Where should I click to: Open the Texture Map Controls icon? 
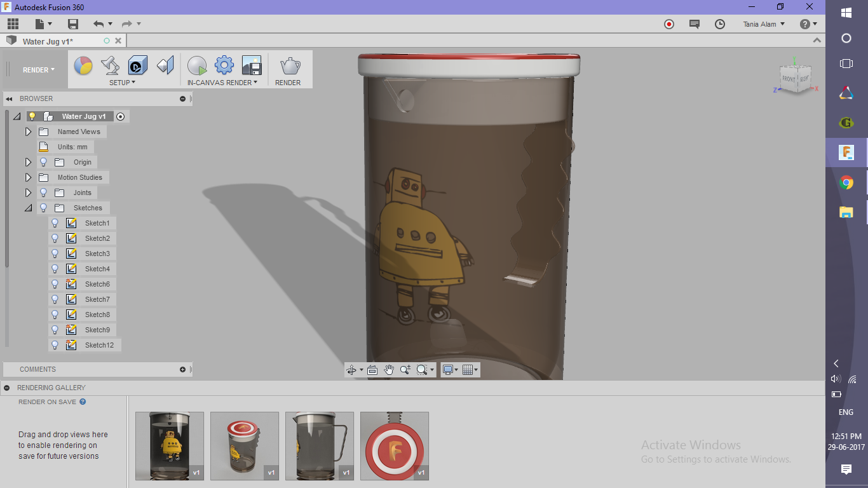tap(165, 65)
